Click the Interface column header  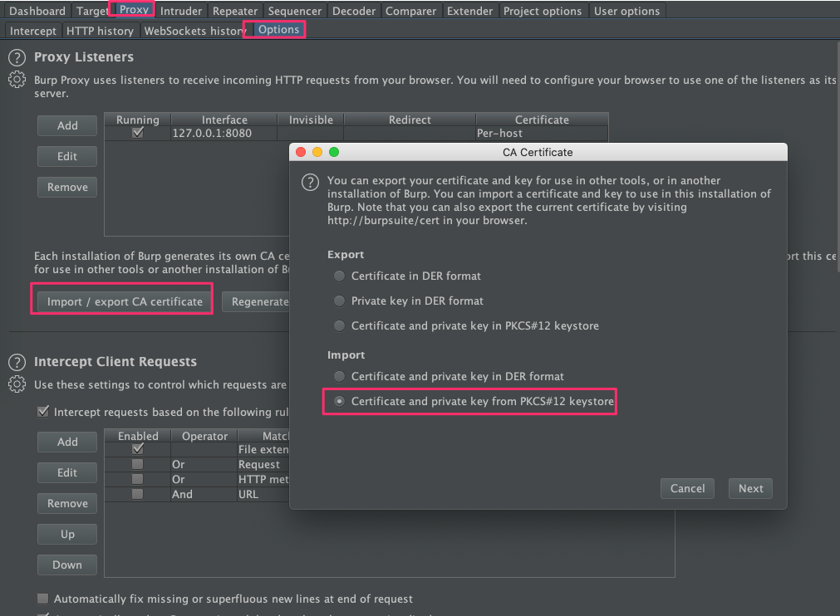pyautogui.click(x=224, y=120)
